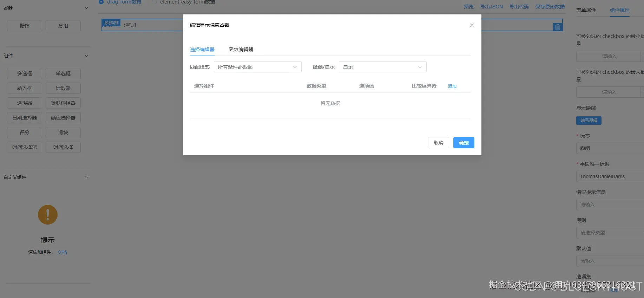The width and height of the screenshot is (644, 298).
Task: Add a 评分 component
Action: point(25,132)
